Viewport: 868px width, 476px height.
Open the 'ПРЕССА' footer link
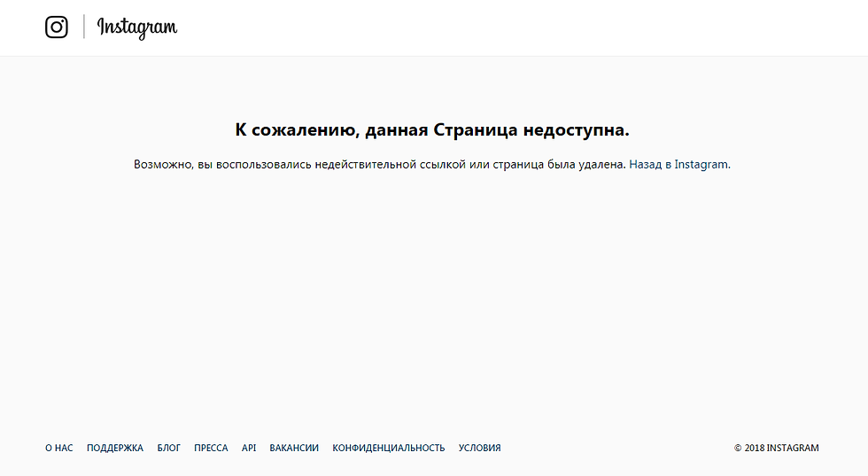pyautogui.click(x=211, y=448)
